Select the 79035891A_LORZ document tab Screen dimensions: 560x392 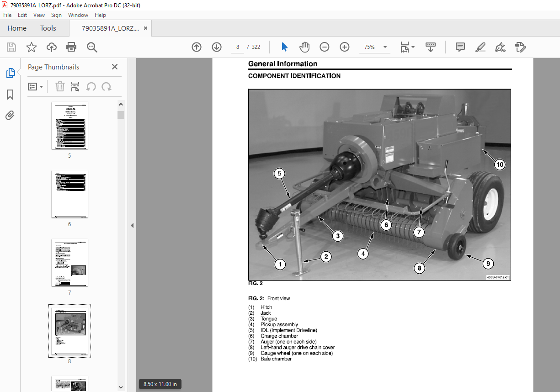click(x=110, y=28)
